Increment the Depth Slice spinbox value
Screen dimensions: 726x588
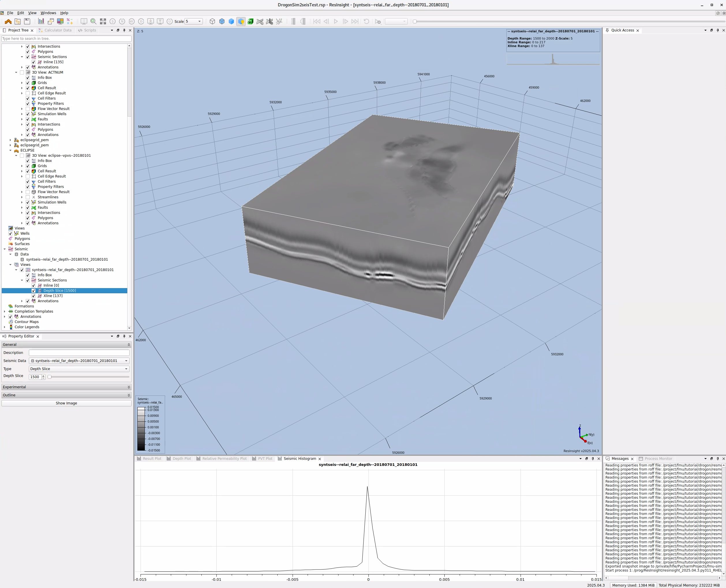point(43,376)
